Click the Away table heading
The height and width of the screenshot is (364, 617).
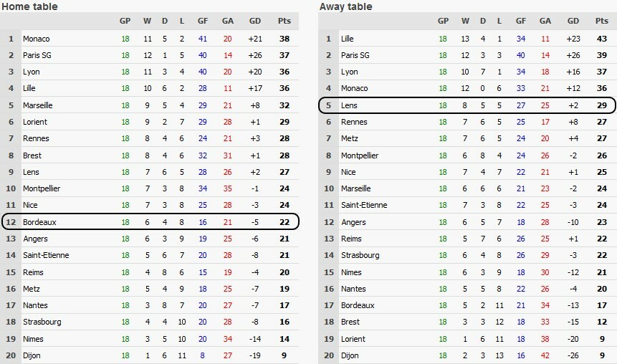pos(345,6)
